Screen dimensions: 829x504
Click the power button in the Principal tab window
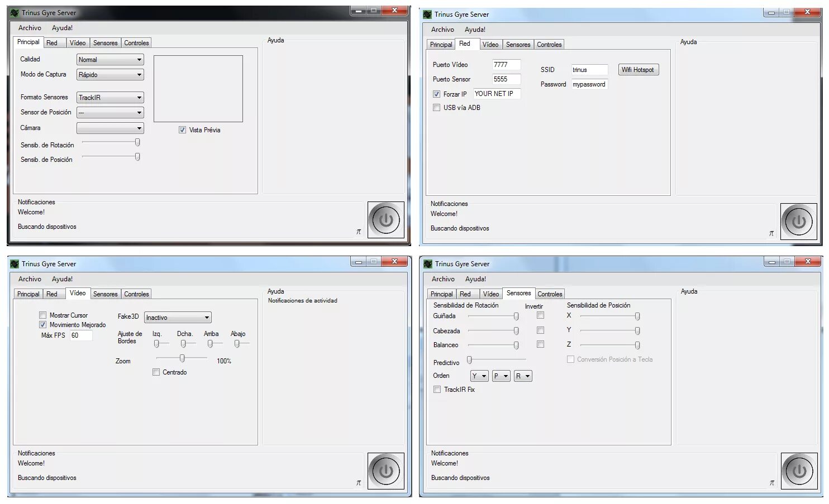pyautogui.click(x=386, y=220)
